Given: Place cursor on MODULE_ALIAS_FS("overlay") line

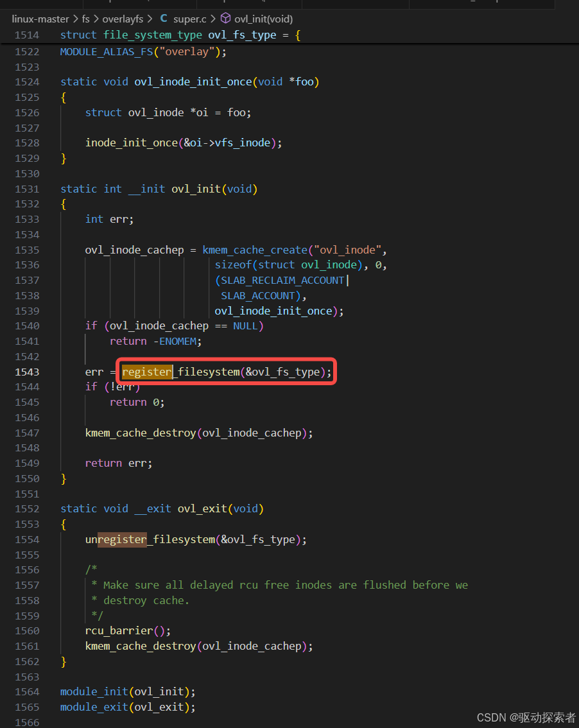Looking at the screenshot, I should 143,51.
